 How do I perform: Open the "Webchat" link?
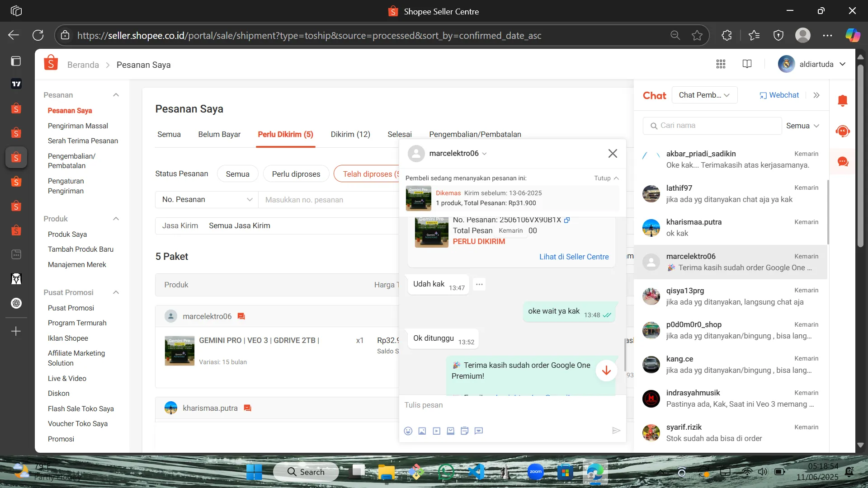779,95
